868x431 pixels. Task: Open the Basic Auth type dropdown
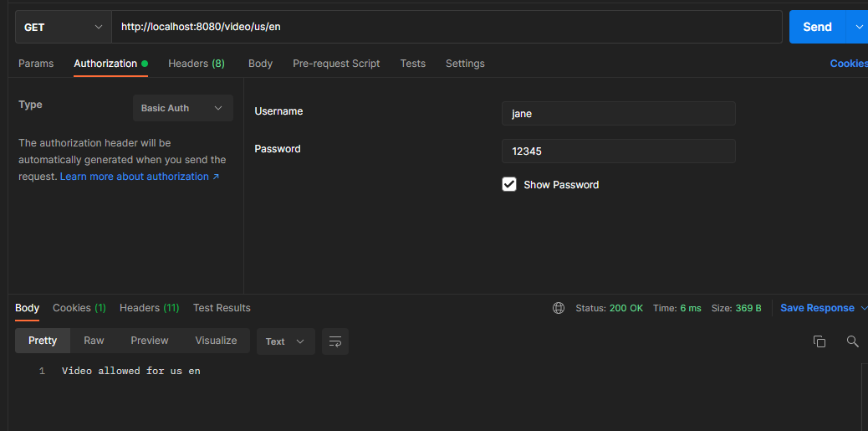[182, 108]
